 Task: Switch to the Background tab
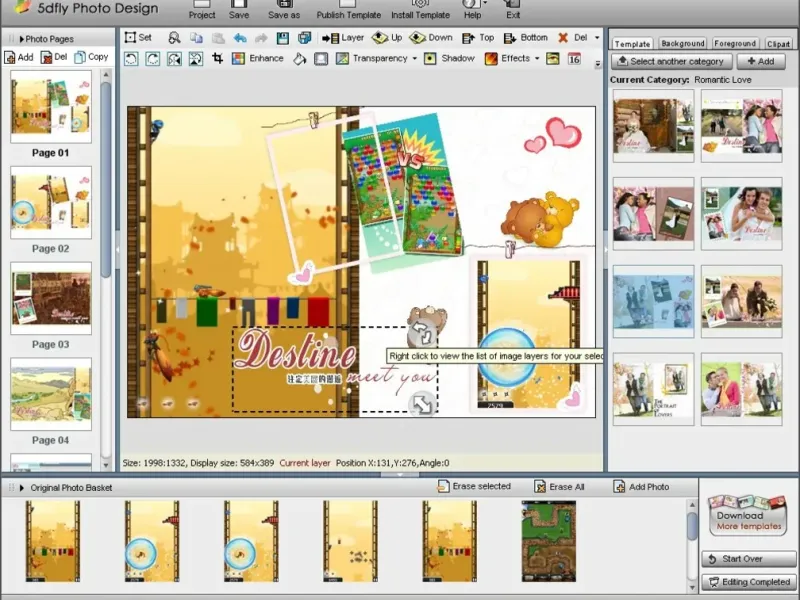pyautogui.click(x=683, y=44)
